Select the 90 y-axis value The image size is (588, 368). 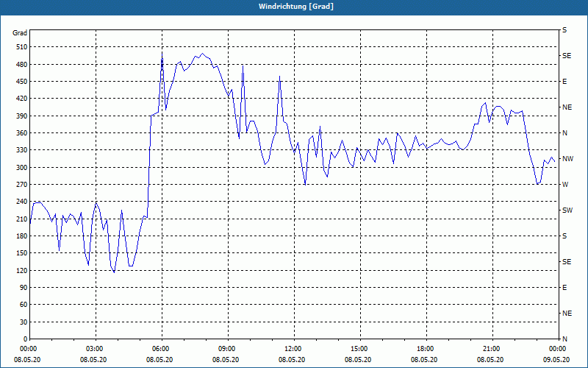point(24,288)
